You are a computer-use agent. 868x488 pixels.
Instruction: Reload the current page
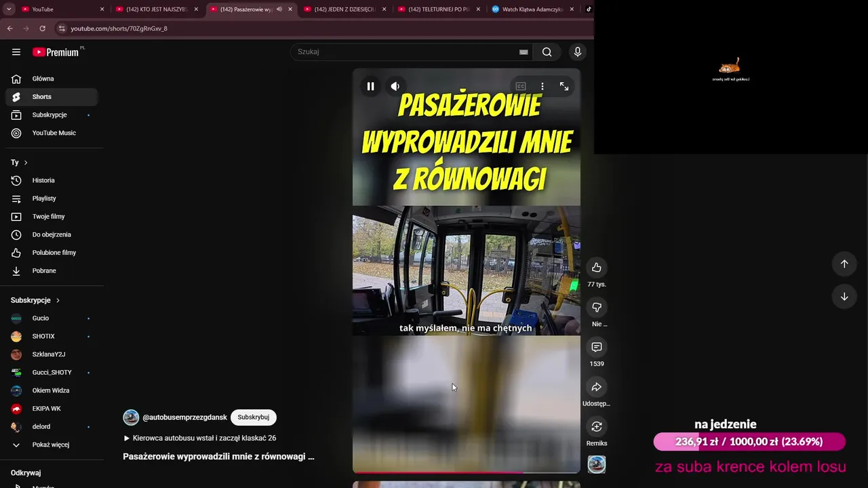[x=42, y=28]
